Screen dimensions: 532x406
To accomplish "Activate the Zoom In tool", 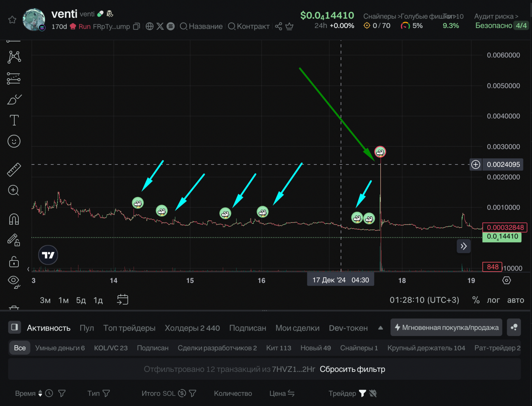I will pos(14,190).
